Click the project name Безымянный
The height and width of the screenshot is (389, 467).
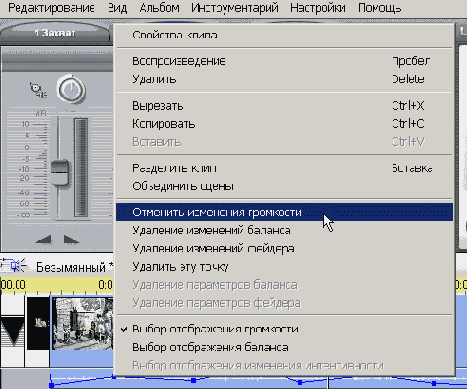71,267
